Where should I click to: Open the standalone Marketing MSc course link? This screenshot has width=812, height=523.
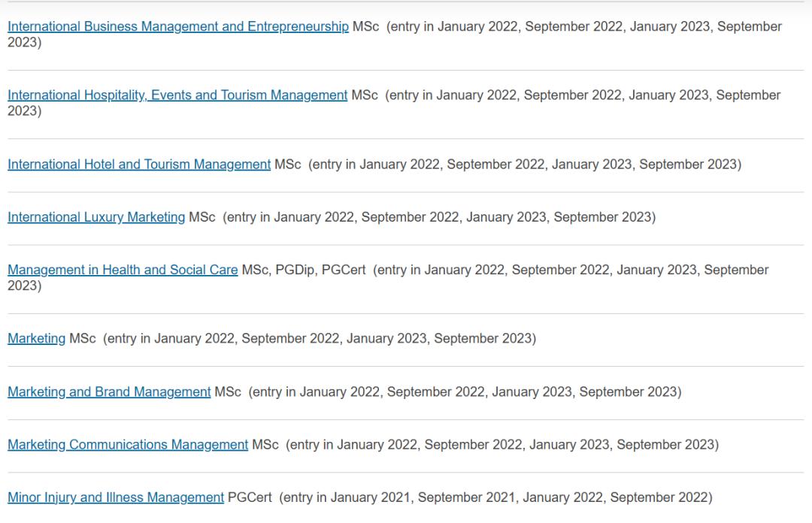point(36,338)
